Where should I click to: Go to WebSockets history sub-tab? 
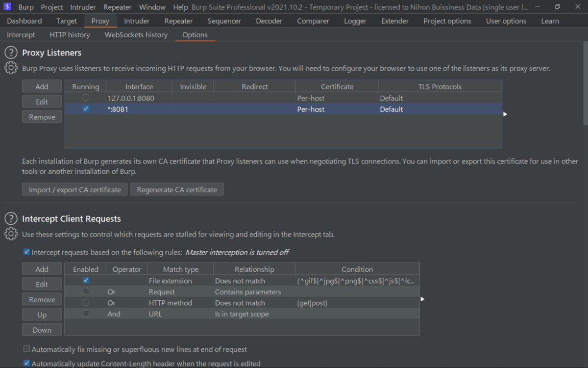pyautogui.click(x=136, y=35)
